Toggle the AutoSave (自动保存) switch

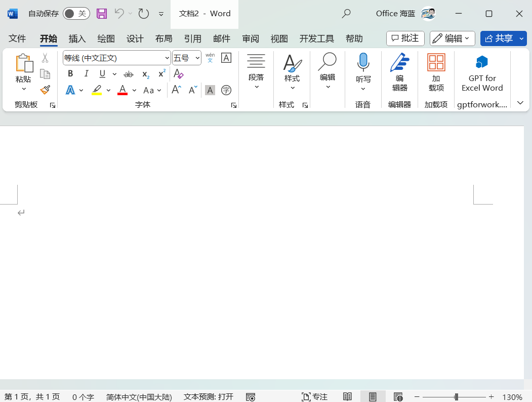tap(76, 14)
